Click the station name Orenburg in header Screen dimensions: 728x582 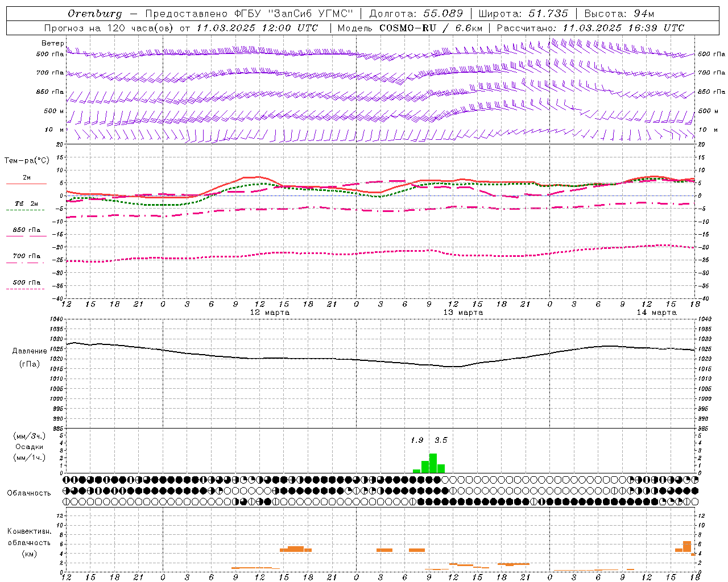pyautogui.click(x=94, y=14)
